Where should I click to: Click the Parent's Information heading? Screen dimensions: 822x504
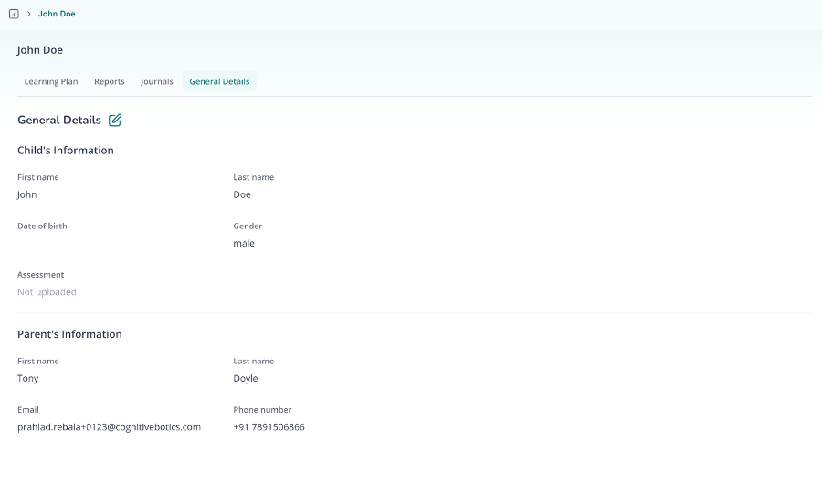[69, 334]
